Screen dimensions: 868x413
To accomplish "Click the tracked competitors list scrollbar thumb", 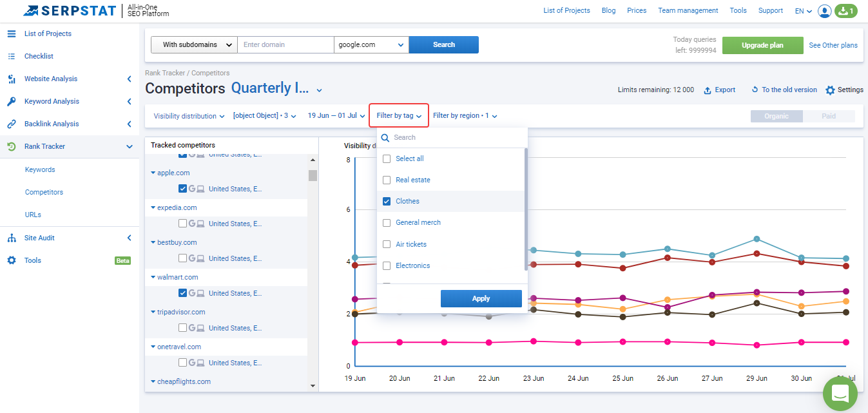I will [x=313, y=176].
